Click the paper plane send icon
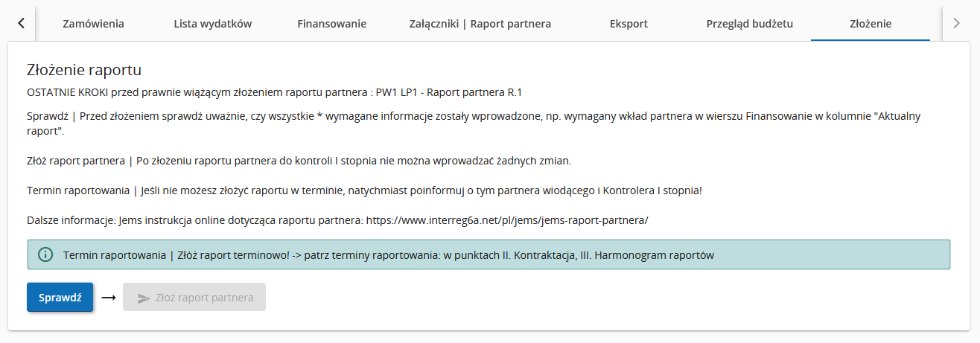 pos(144,298)
